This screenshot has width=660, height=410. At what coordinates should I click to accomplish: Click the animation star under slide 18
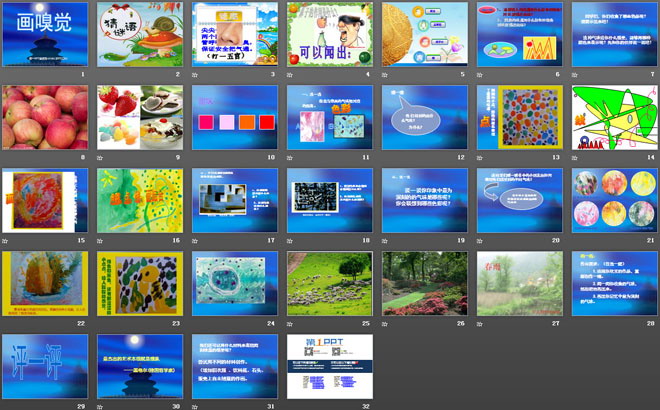290,241
